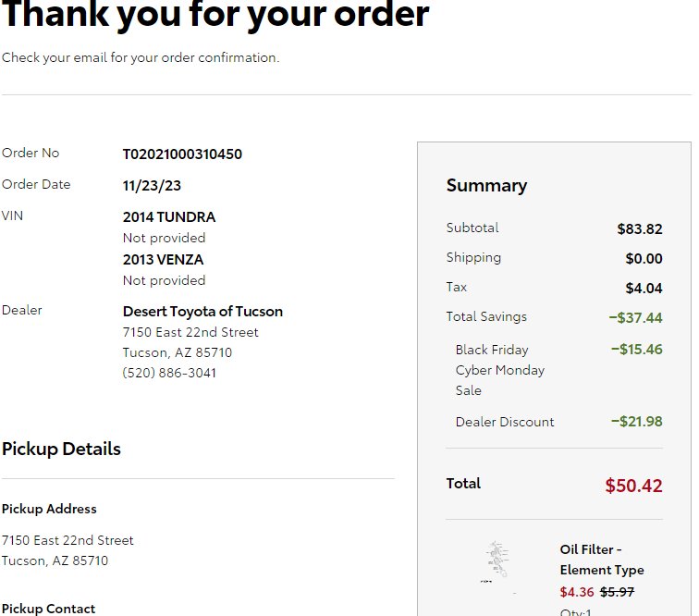The height and width of the screenshot is (616, 699).
Task: Click the 2013 VENZA vehicle entry
Action: [x=163, y=260]
